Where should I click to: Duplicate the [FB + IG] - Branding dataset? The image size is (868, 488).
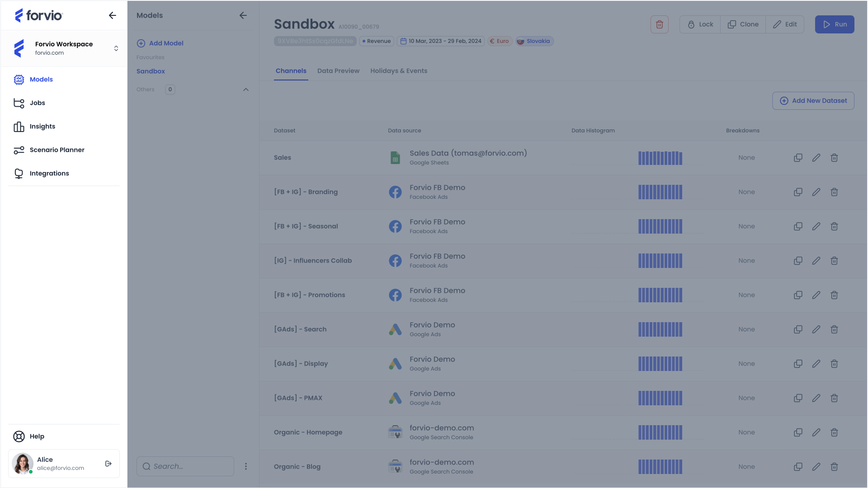click(x=798, y=192)
